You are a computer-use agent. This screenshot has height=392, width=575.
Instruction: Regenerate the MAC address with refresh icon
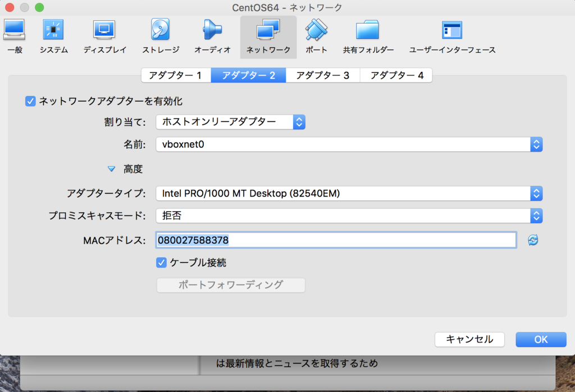[x=533, y=240]
